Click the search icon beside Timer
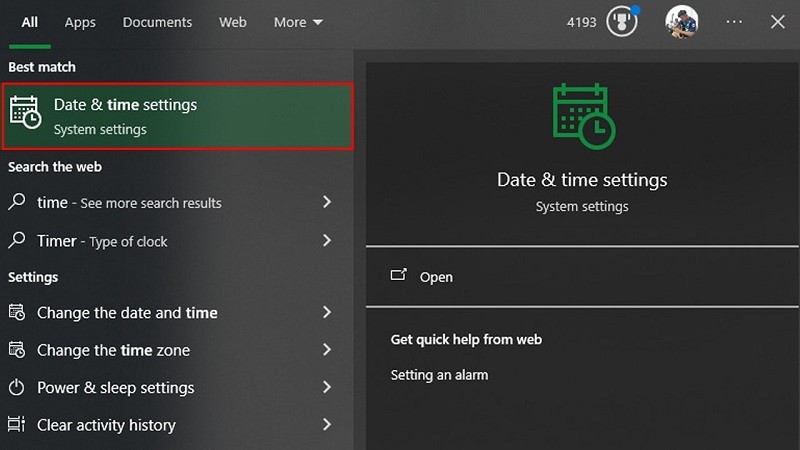 click(x=17, y=241)
